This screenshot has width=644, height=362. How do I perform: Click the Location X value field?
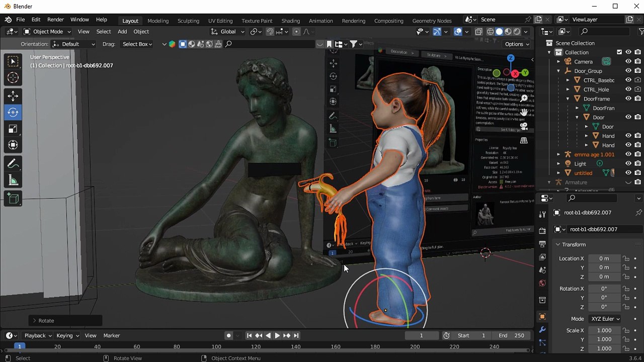(x=604, y=258)
